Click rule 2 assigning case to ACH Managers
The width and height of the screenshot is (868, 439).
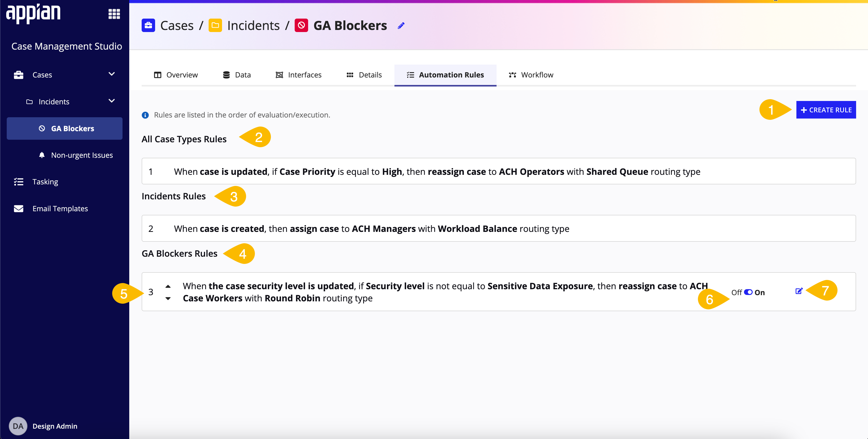499,228
